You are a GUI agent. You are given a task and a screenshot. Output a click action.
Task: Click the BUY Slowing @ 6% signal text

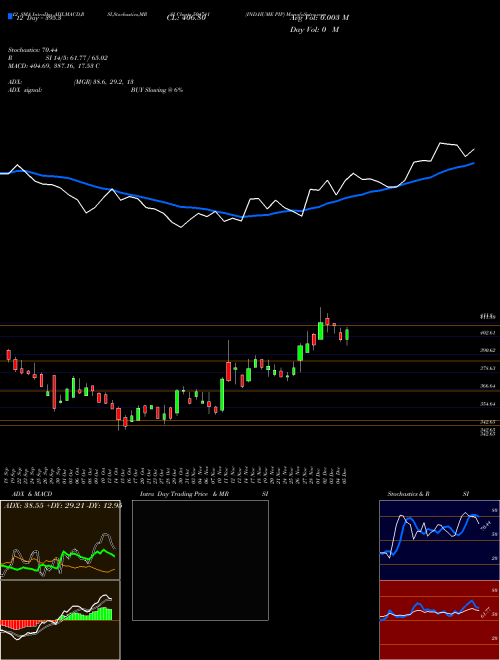[x=157, y=90]
